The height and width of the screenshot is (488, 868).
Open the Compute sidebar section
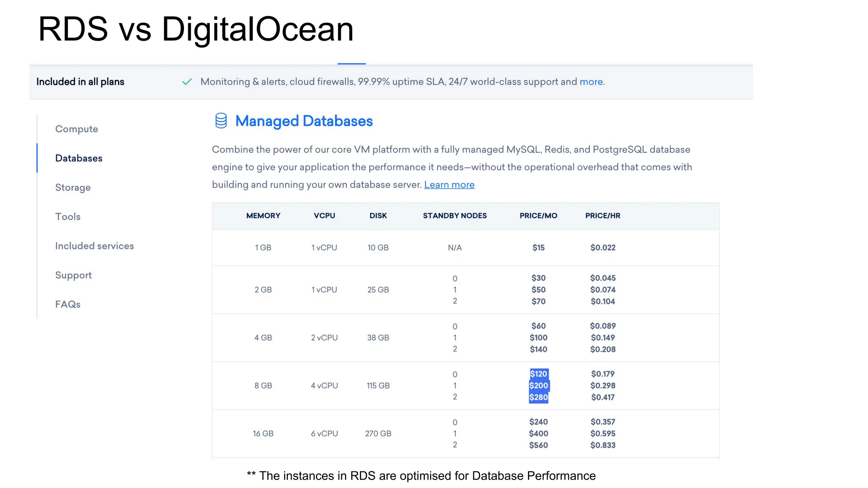click(76, 129)
